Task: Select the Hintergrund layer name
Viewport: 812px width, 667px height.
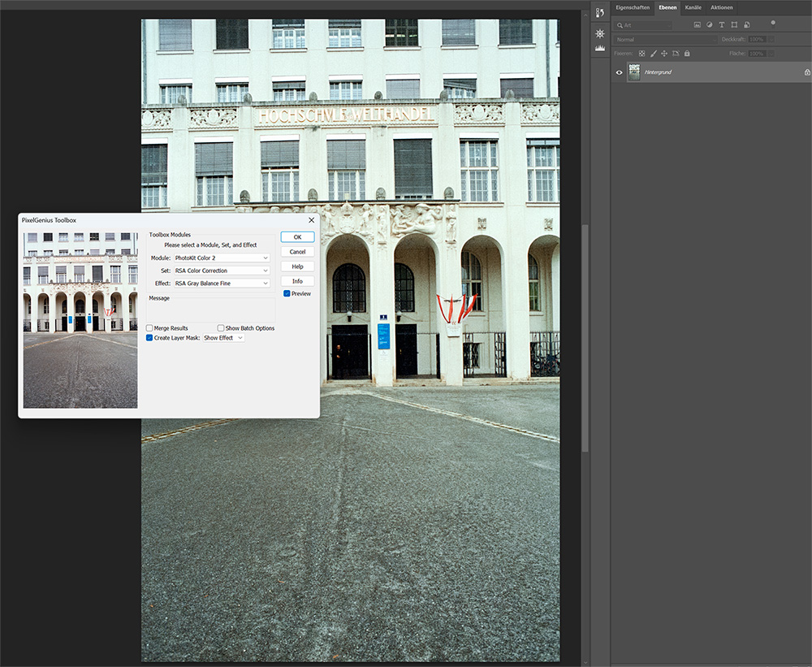Action: pyautogui.click(x=658, y=72)
